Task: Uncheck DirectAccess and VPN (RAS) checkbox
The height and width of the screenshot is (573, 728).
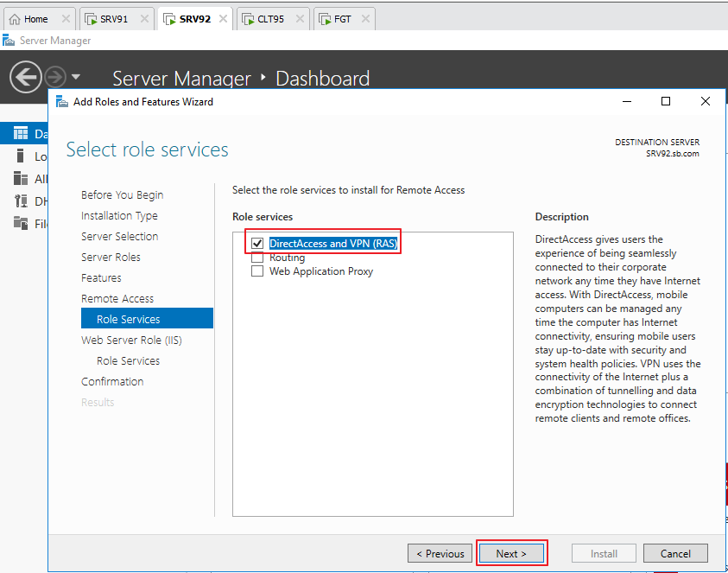Action: click(x=257, y=243)
